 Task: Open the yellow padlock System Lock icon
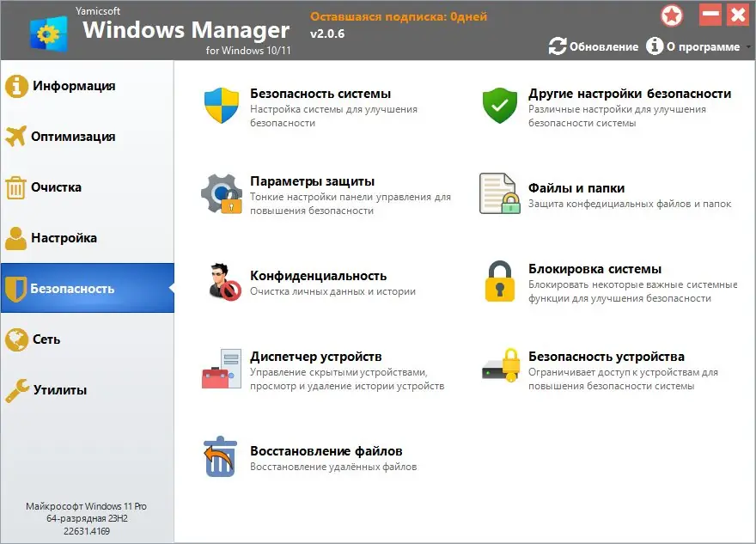(499, 282)
